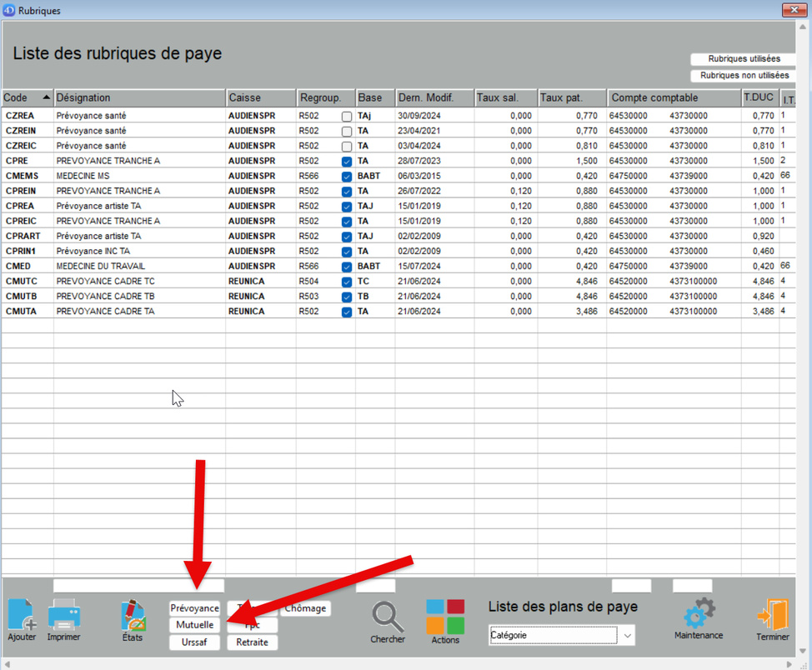Sort by the Désignation column header

(139, 98)
